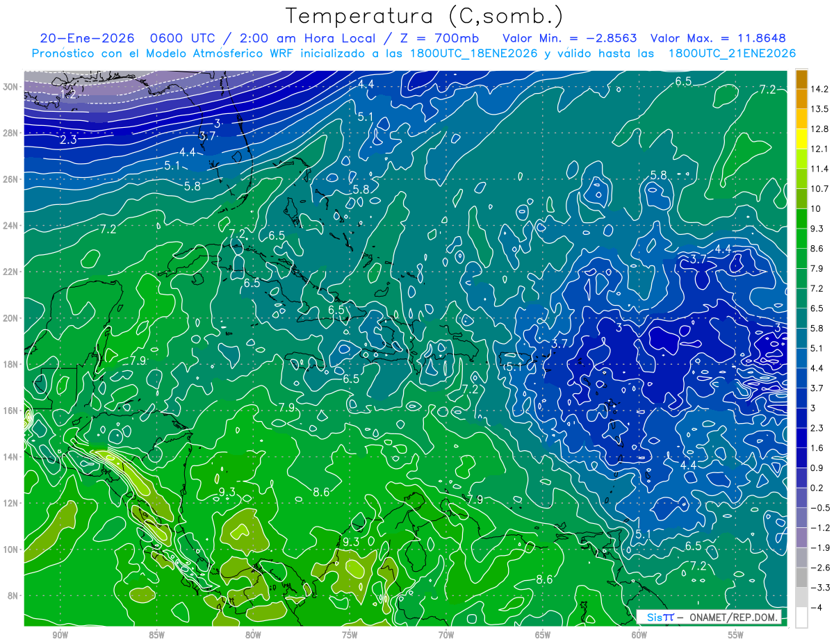Click the 85W longitude axis label
Viewport: 834px width, 644px height.
[157, 636]
